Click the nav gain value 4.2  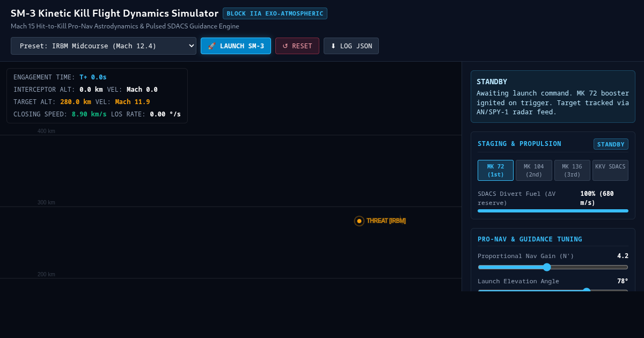[x=623, y=256]
